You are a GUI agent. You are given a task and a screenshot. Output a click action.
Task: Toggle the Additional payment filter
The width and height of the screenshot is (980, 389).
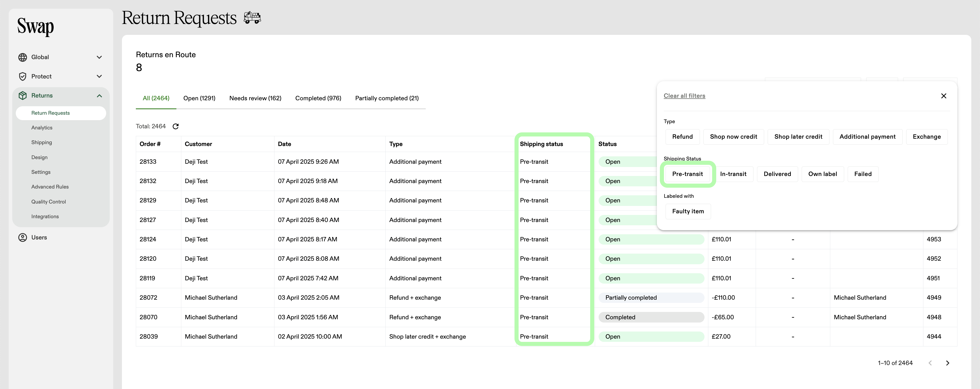pyautogui.click(x=867, y=137)
